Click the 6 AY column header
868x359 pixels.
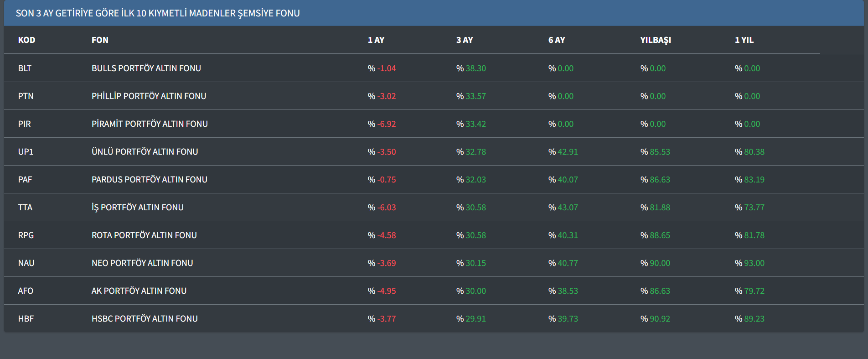pos(556,40)
